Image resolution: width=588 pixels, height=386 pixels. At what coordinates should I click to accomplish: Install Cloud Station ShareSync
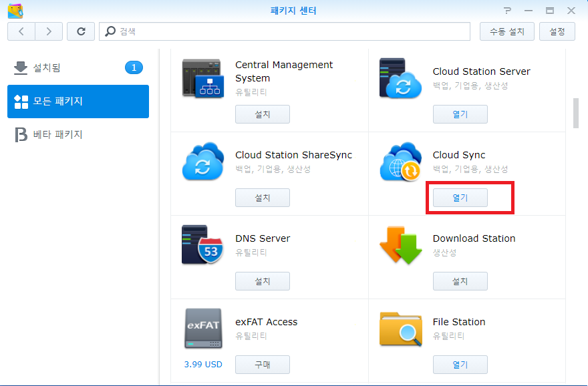tap(263, 198)
